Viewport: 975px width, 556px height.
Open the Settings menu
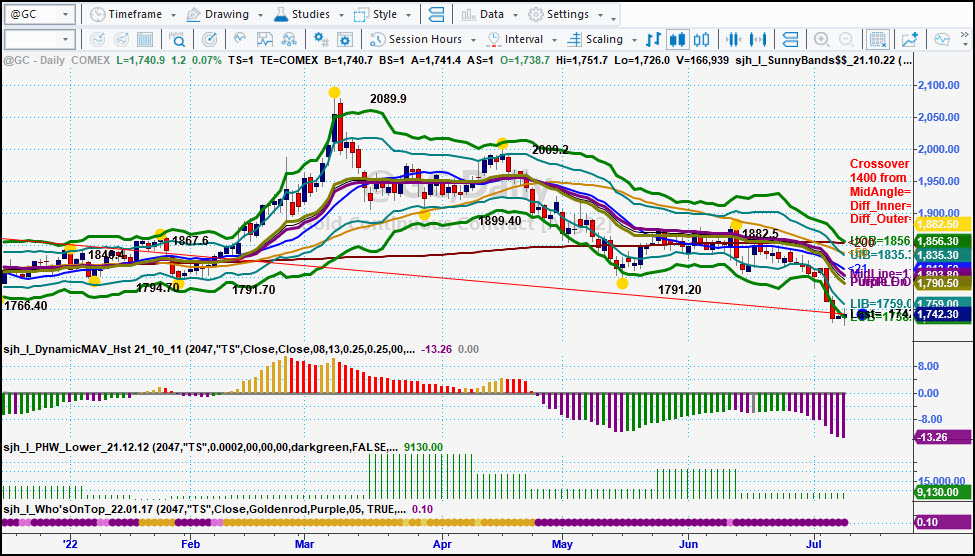coord(559,14)
